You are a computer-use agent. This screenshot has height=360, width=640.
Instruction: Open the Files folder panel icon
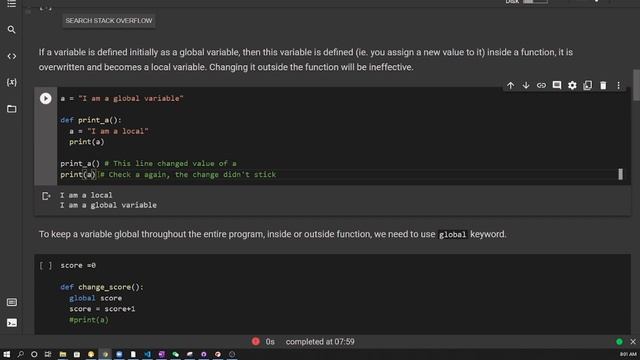pos(11,109)
